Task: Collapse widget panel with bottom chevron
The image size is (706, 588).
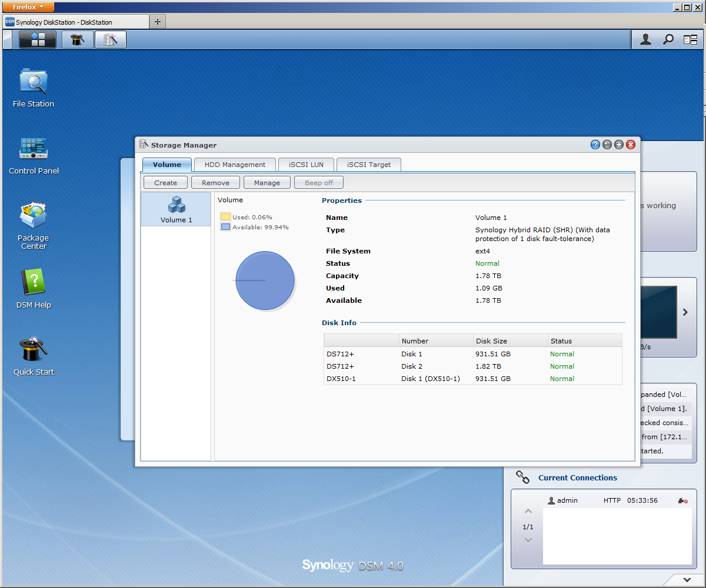Action: (x=687, y=580)
